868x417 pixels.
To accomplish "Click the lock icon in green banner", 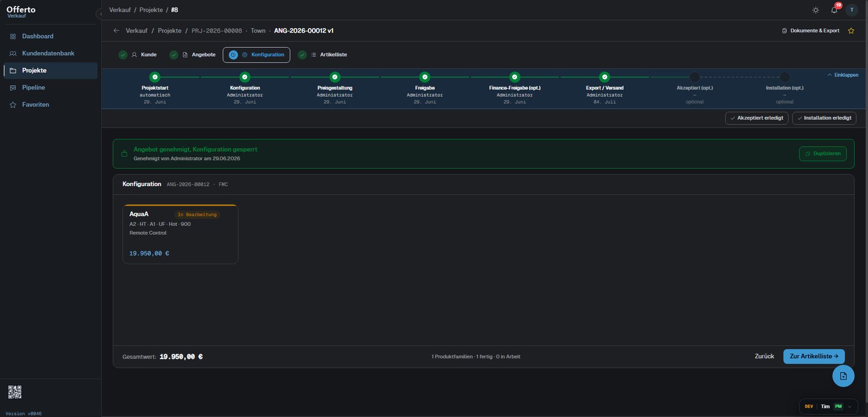I will (x=124, y=153).
